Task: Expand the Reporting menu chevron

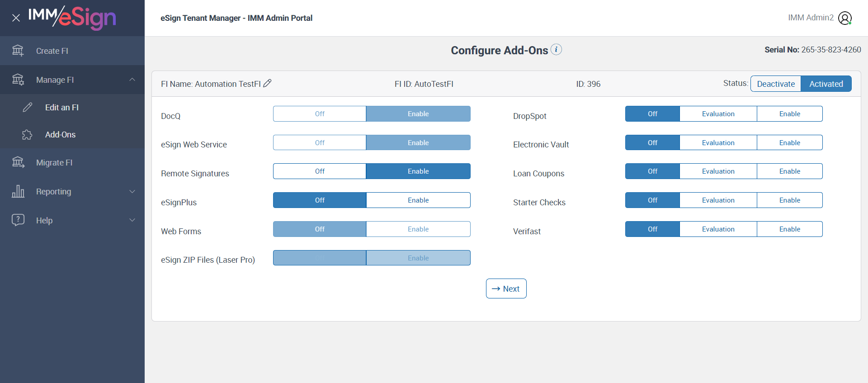Action: click(x=132, y=191)
